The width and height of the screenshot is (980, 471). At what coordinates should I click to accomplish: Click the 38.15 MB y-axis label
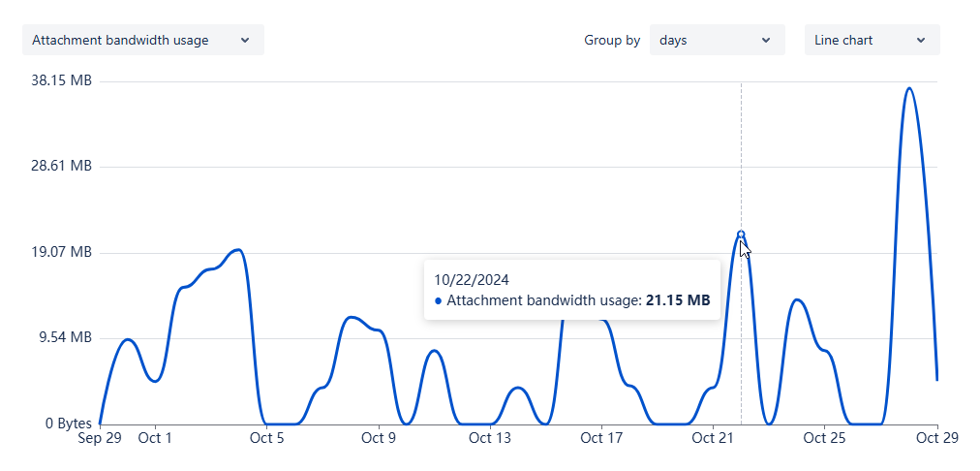pos(62,81)
